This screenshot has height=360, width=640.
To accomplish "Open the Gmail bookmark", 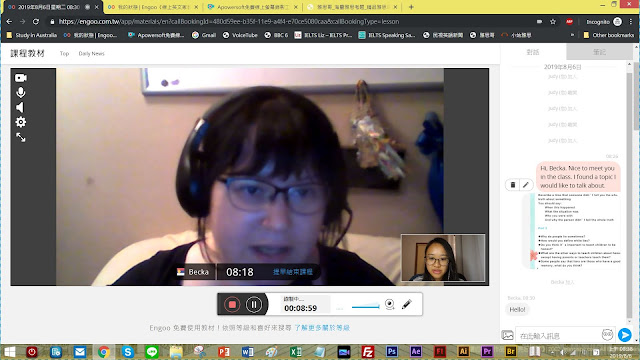I will (204, 35).
